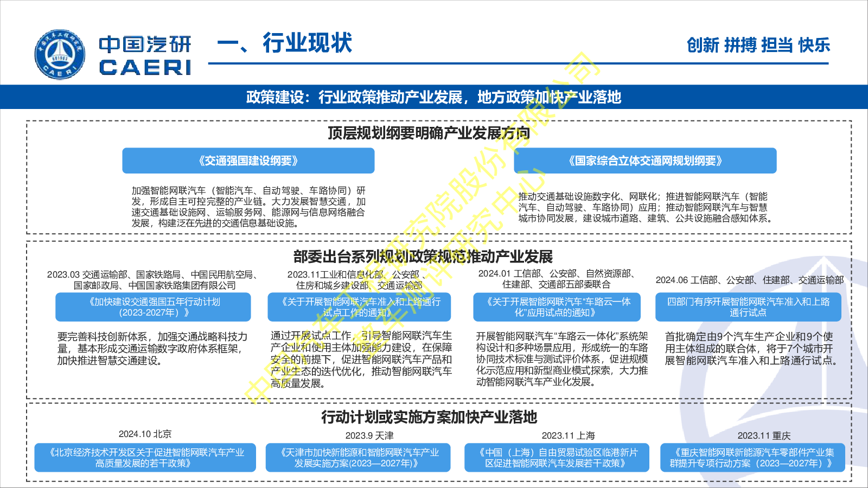Click the 中国汽研 CAERI wordmark
868x488 pixels.
tap(145, 55)
